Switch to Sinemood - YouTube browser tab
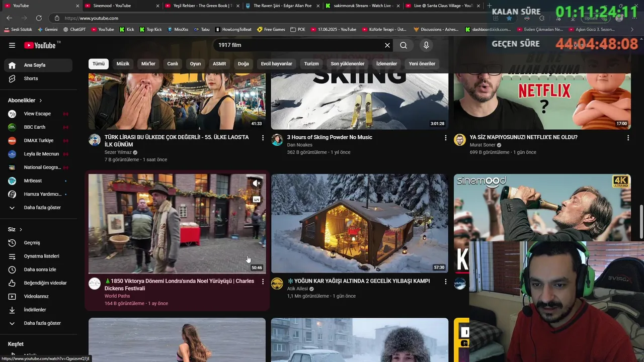 121,6
